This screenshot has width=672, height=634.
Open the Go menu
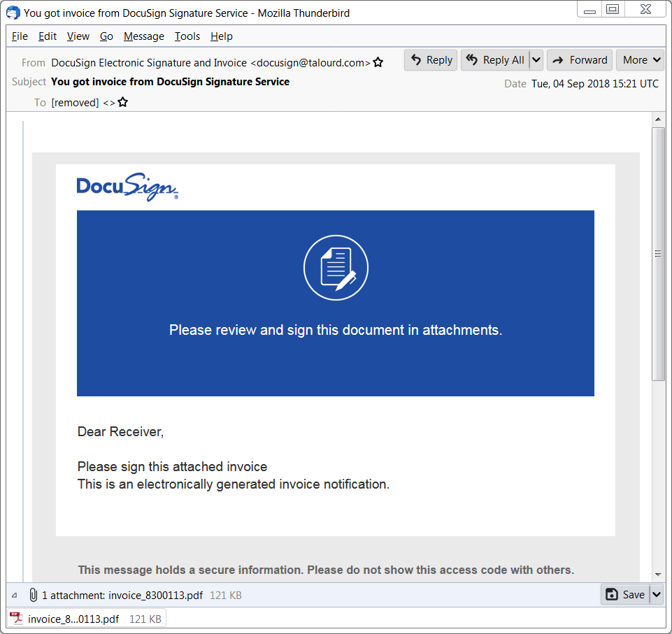click(x=106, y=36)
